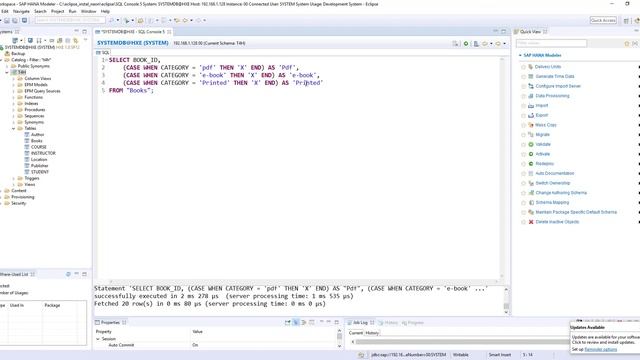Click the Mass Copy icon
Screen dimensions: 640x360
coord(531,125)
